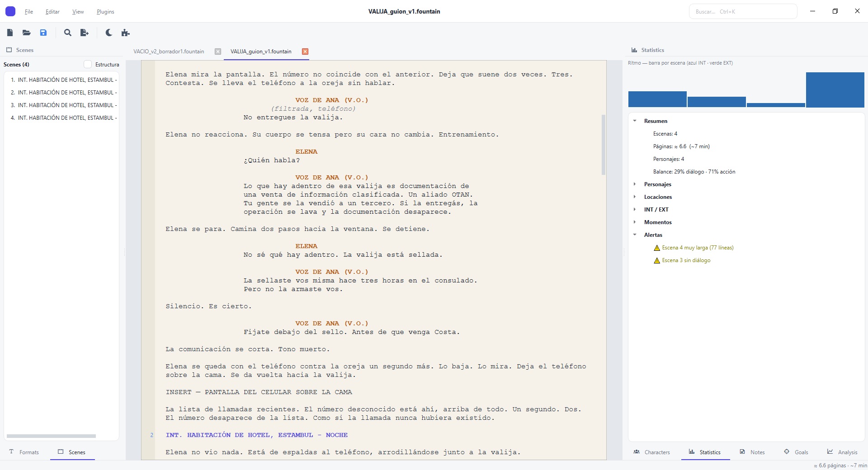Screen dimensions: 868x470
Task: Close the VACIO_v2_borrador1.fountain tab
Action: point(218,52)
